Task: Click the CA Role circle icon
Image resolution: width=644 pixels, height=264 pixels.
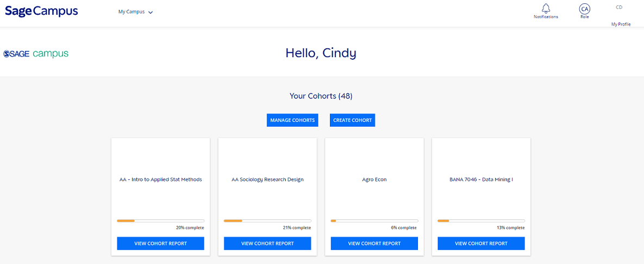Action: 584,9
